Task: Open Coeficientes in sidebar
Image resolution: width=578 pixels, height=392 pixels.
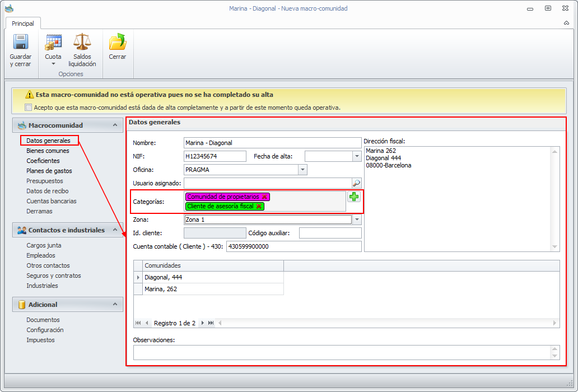Action: pyautogui.click(x=43, y=161)
